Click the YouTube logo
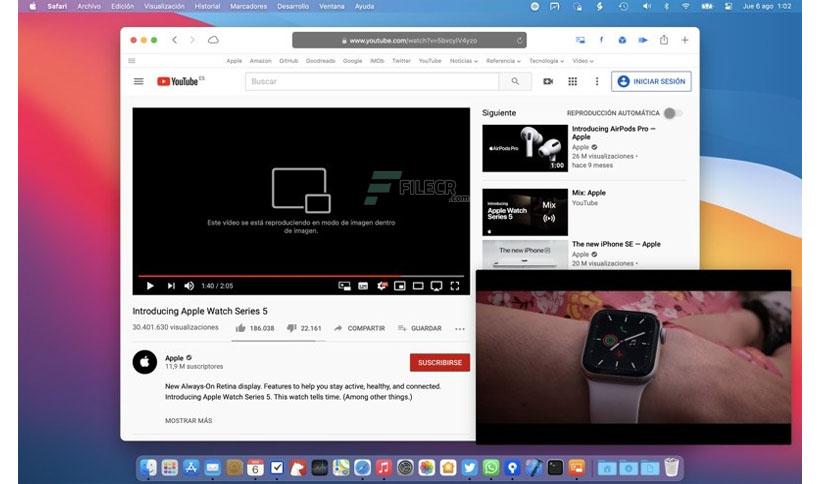 pos(180,82)
